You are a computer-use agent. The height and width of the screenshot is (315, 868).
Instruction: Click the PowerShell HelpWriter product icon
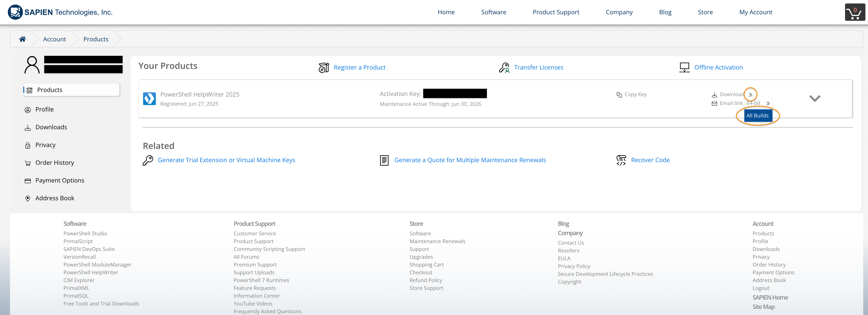[x=149, y=99]
